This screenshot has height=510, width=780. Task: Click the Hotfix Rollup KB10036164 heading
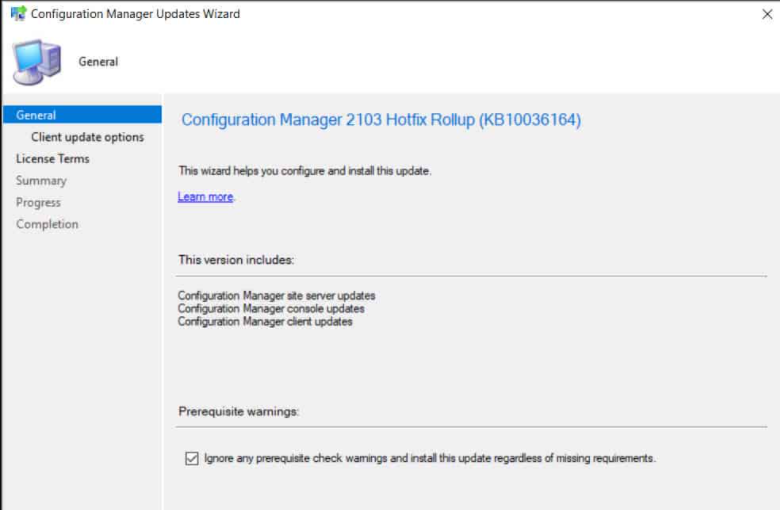tap(381, 120)
